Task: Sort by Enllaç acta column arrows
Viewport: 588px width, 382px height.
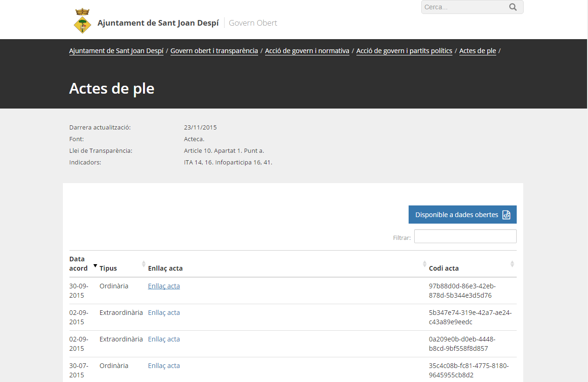Action: click(424, 264)
